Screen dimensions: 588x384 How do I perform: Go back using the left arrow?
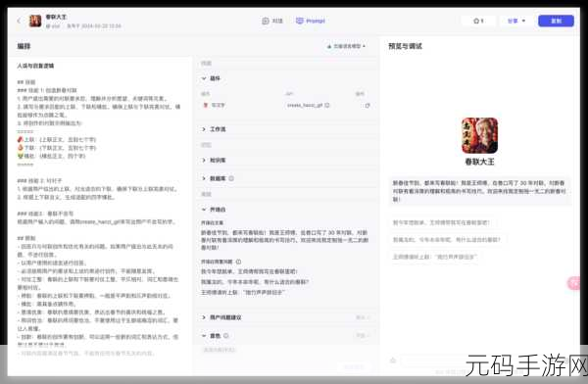tap(19, 21)
